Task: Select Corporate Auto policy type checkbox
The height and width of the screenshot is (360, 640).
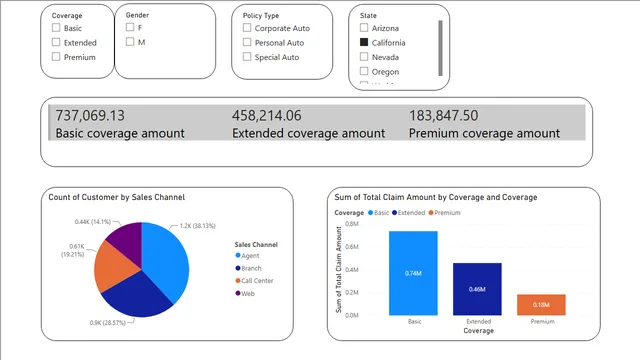Action: (x=247, y=28)
